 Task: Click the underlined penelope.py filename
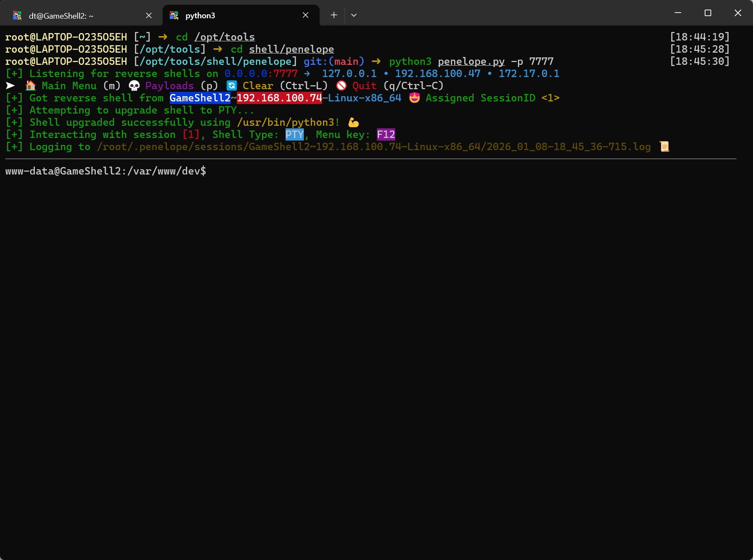(471, 61)
